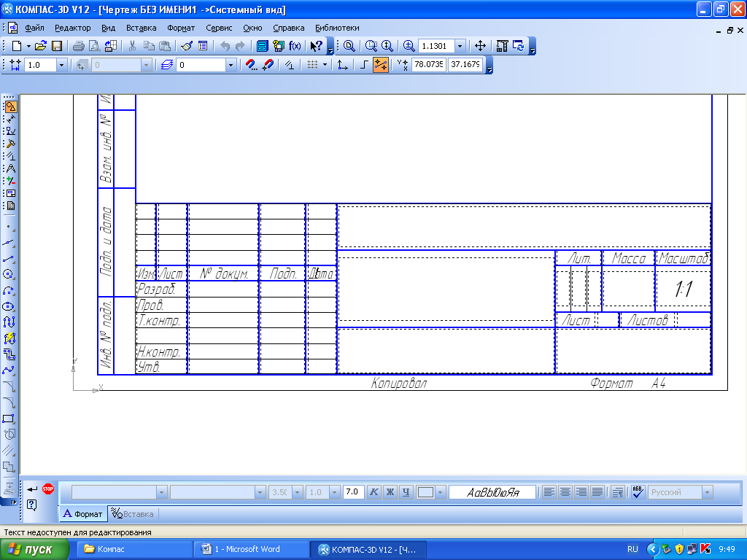Align text to the right

click(x=581, y=492)
